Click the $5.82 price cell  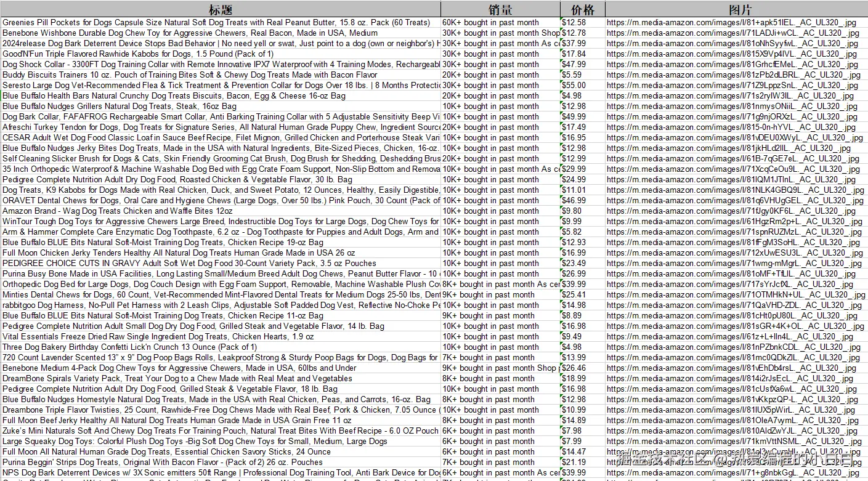point(583,232)
